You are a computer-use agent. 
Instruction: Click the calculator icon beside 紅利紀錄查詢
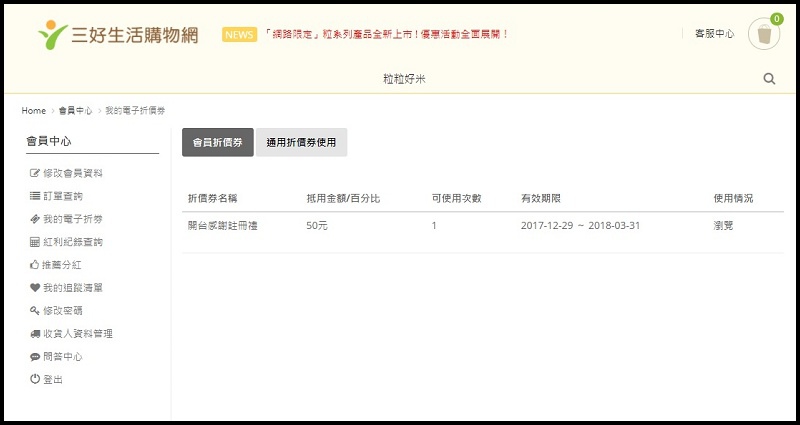35,242
